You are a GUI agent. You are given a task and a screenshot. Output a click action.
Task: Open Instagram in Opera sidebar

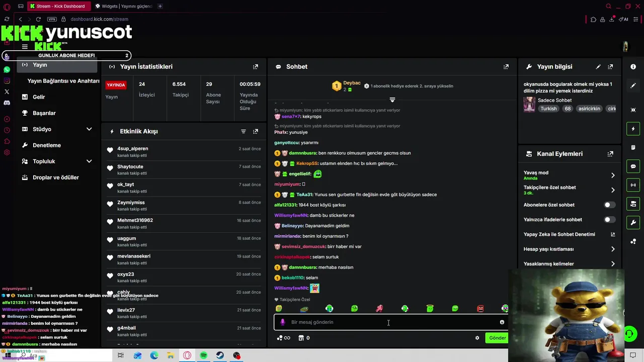[7, 80]
